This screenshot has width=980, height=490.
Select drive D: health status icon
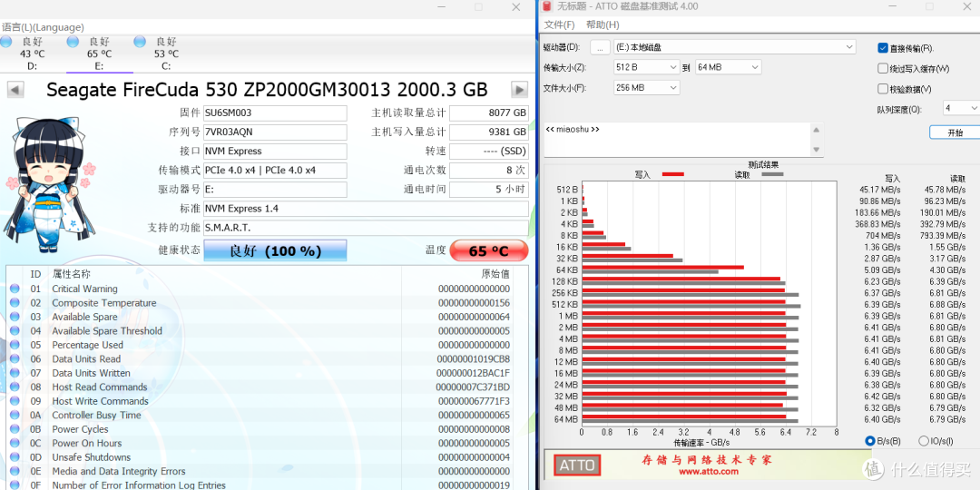point(5,42)
